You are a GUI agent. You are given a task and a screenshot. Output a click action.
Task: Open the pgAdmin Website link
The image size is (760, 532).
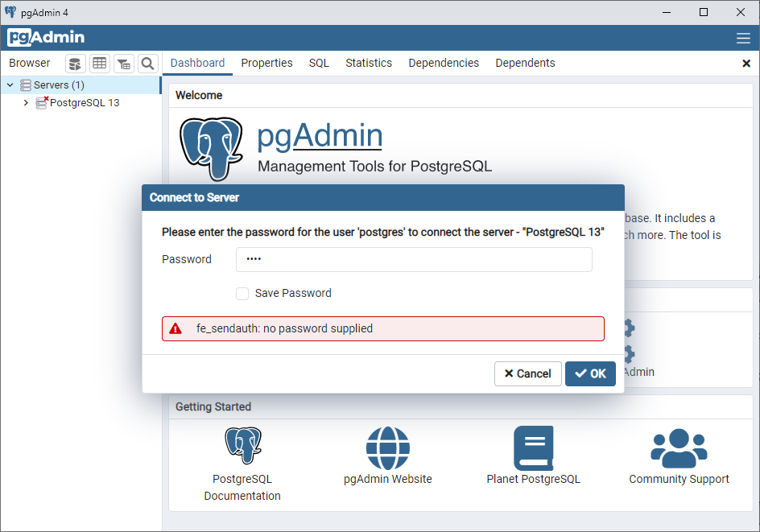point(388,479)
